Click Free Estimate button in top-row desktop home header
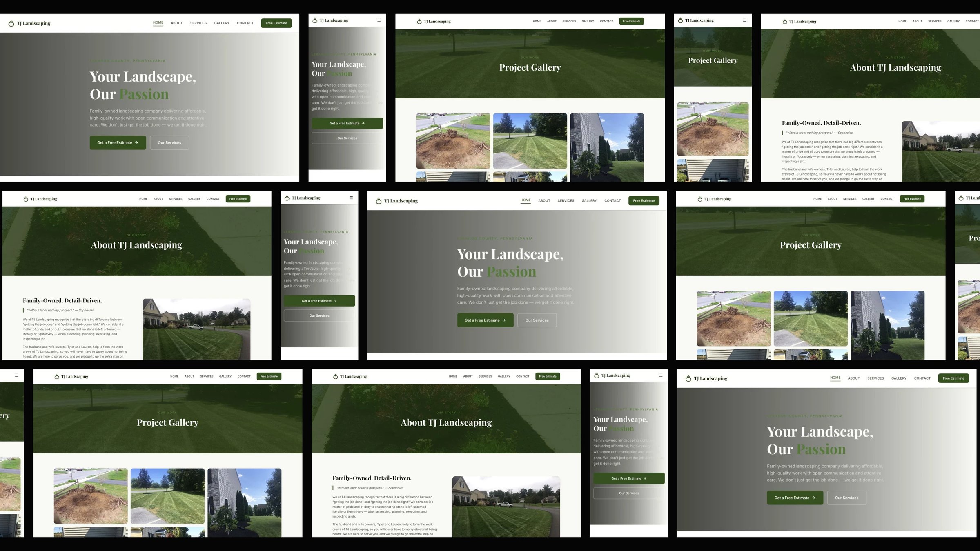The image size is (980, 551). point(276,23)
